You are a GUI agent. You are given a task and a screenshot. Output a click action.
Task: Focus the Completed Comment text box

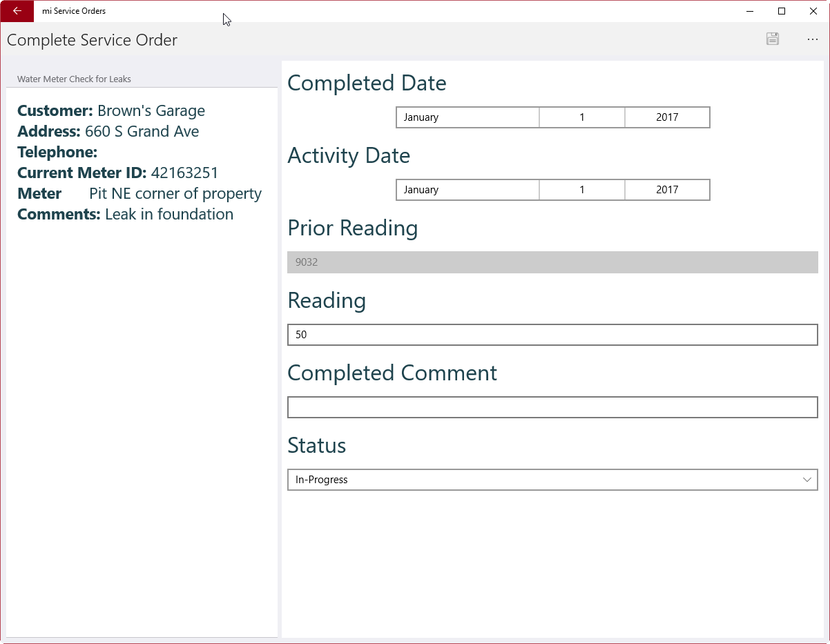552,407
